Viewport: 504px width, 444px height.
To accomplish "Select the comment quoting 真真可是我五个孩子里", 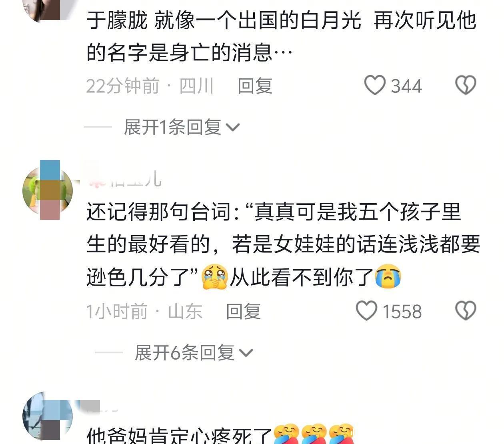I will click(x=283, y=245).
